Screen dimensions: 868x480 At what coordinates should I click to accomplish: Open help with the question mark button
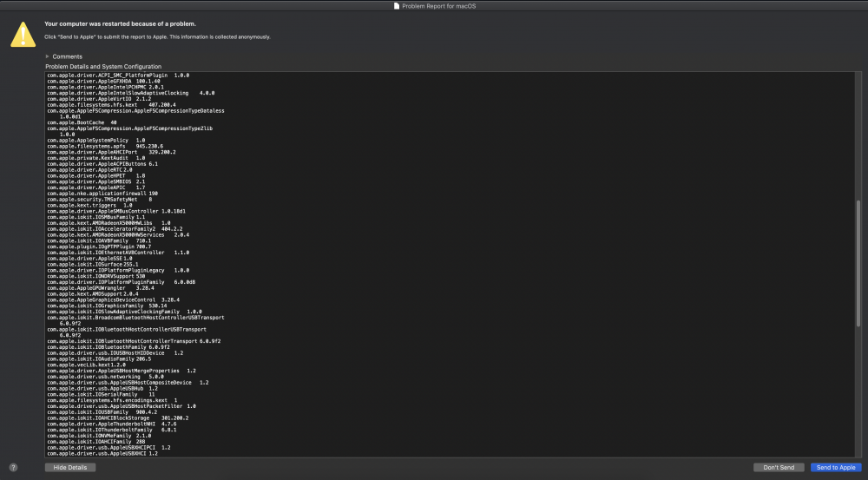click(x=13, y=467)
